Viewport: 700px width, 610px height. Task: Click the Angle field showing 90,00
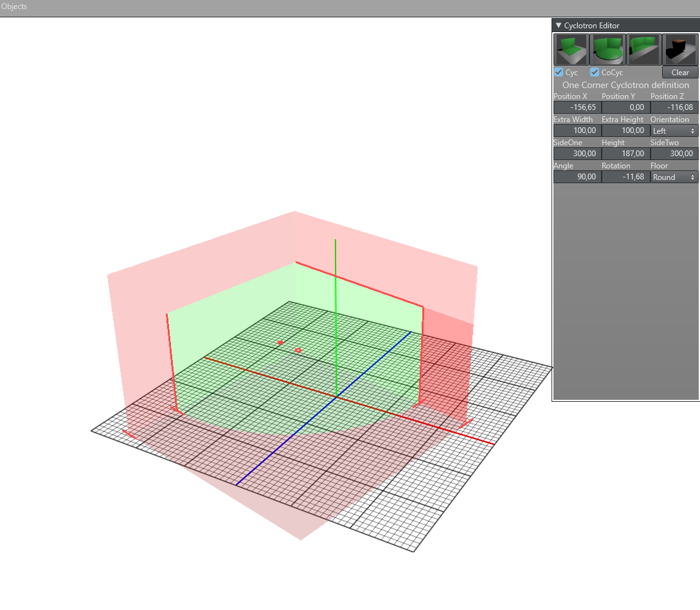577,177
